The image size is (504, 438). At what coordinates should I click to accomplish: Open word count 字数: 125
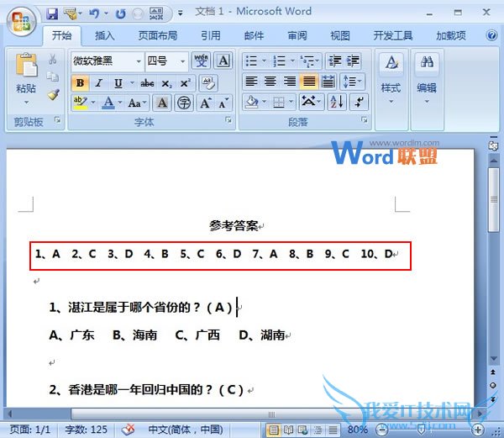(86, 430)
